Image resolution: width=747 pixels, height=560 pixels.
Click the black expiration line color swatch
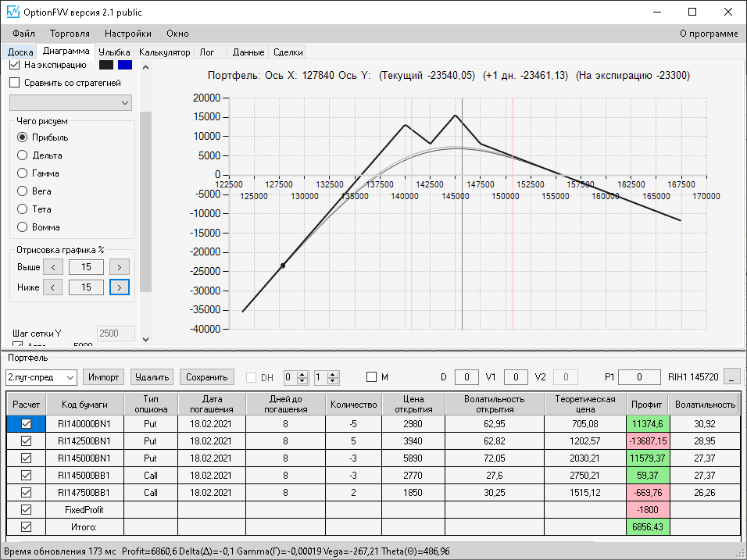pyautogui.click(x=106, y=65)
